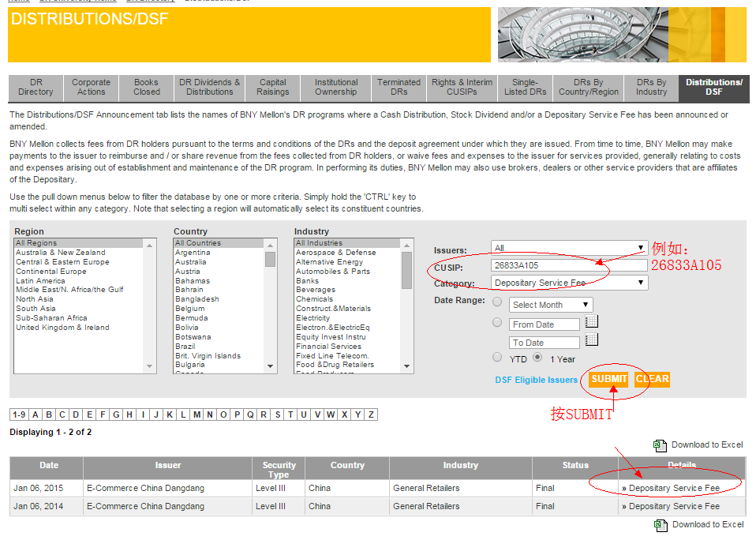Open the Issuers dropdown
The image size is (756, 540).
pos(569,248)
